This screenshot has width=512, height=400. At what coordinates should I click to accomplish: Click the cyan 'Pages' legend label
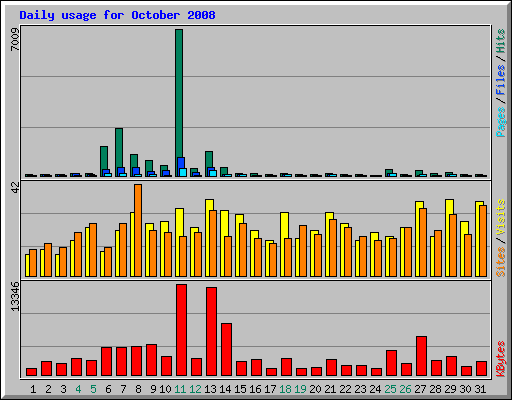(x=500, y=122)
